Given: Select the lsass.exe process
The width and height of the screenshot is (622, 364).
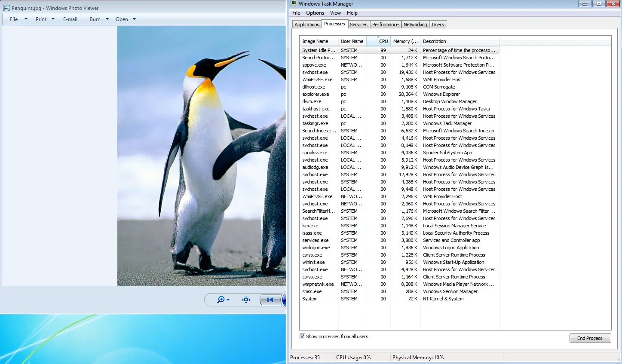Looking at the screenshot, I should point(399,233).
